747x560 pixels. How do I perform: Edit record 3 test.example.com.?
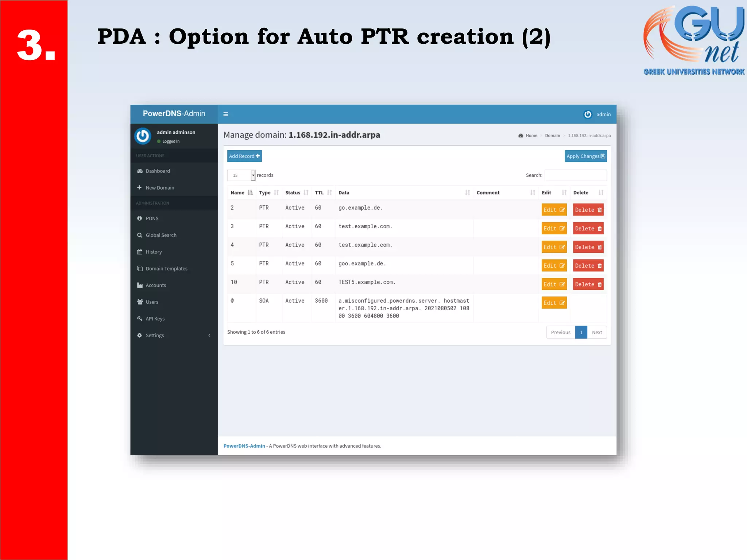(554, 229)
